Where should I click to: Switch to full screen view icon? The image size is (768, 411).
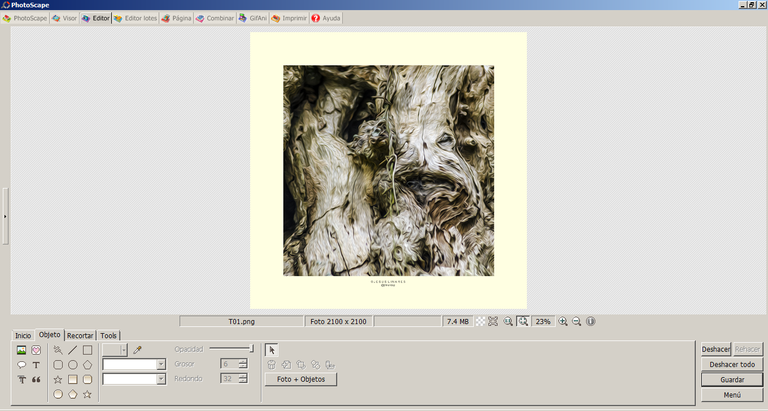click(493, 321)
